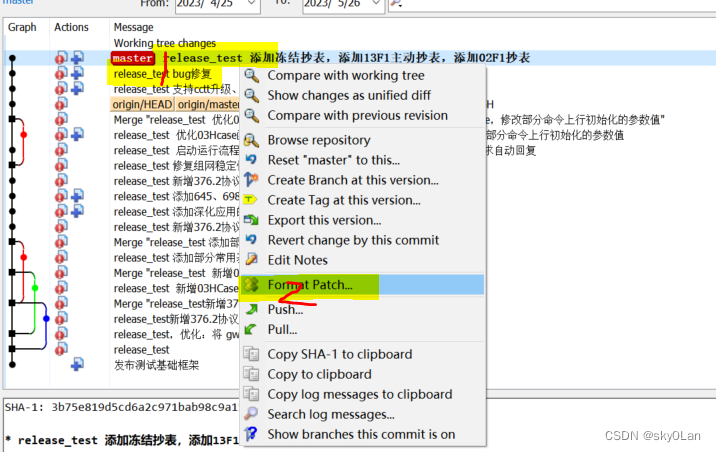Click the origin/HEAD label

[142, 105]
